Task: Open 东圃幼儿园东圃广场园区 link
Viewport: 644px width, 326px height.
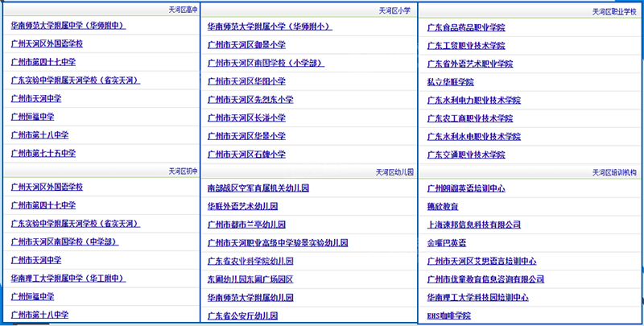Action: pyautogui.click(x=250, y=279)
